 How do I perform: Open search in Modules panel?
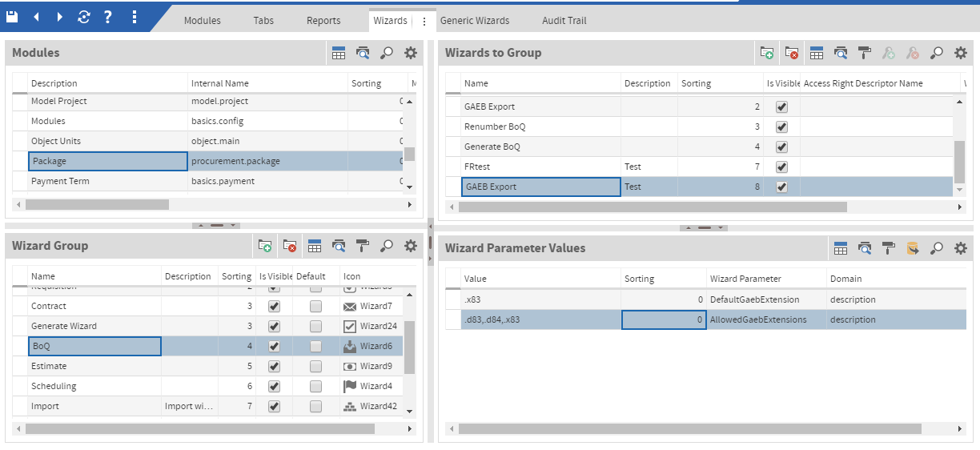(387, 53)
